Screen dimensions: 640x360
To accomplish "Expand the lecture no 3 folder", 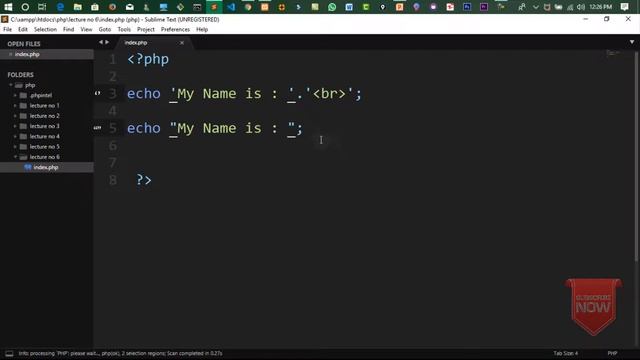I will point(15,126).
